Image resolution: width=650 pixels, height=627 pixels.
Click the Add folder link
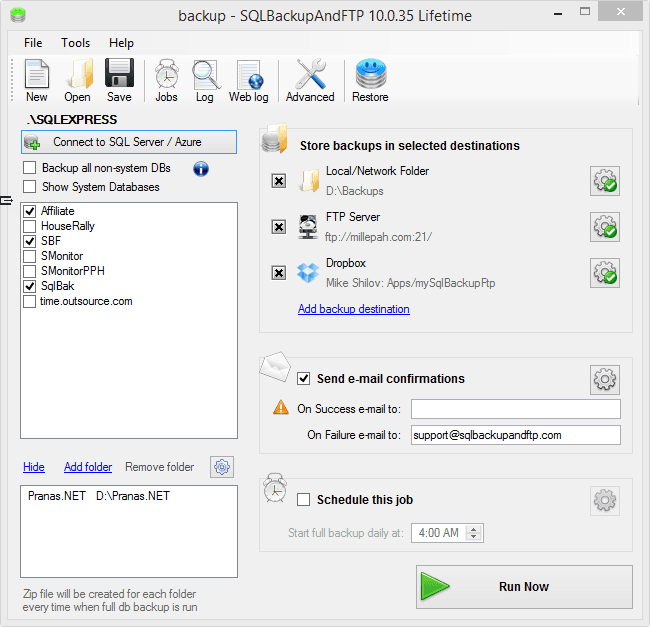click(88, 467)
